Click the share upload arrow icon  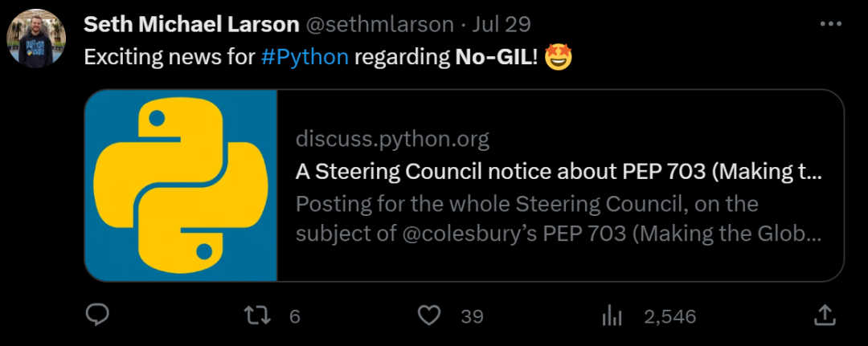click(825, 315)
